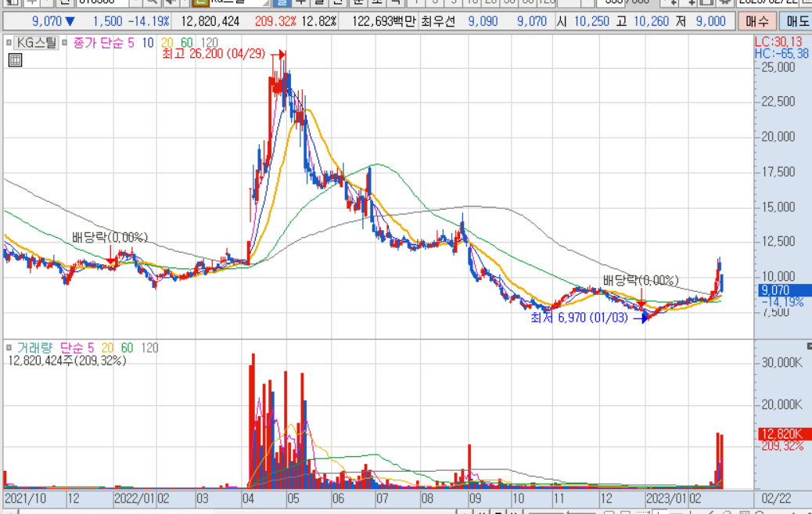812x514 pixels.
Task: Click the LC:30,13 indicator text
Action: click(x=778, y=42)
